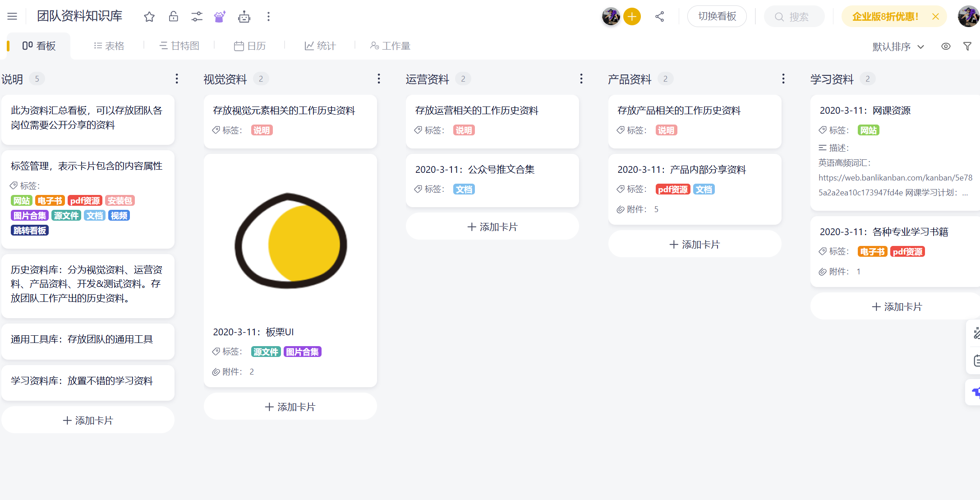Open the search field in the top bar
Viewport: 980px width, 500px height.
[794, 16]
